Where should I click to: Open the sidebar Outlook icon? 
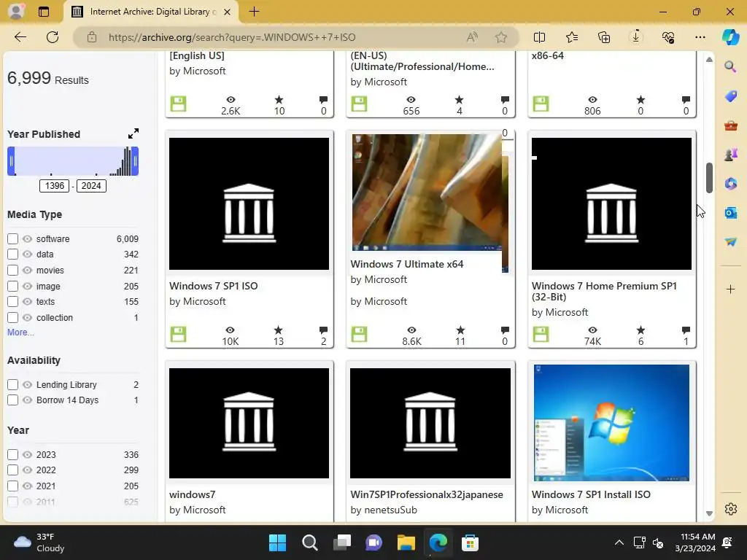pos(730,212)
